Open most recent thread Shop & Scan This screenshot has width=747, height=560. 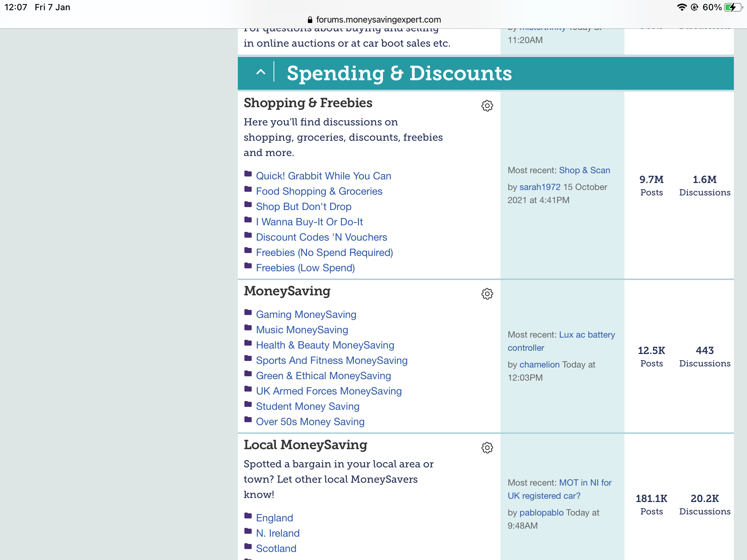tap(584, 170)
